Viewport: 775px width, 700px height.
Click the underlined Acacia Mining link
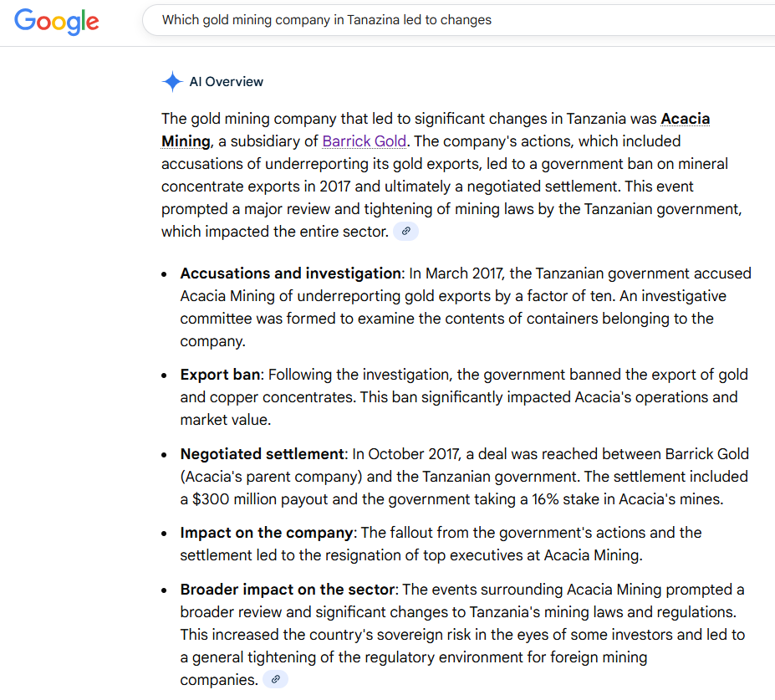click(x=685, y=119)
